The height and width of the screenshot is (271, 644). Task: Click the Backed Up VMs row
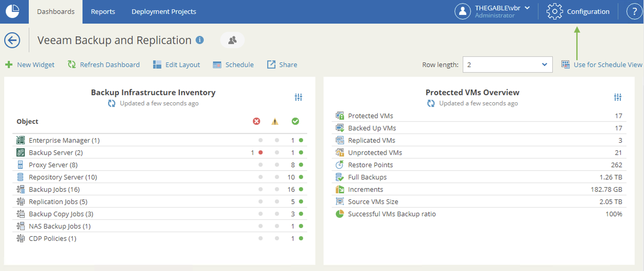479,128
